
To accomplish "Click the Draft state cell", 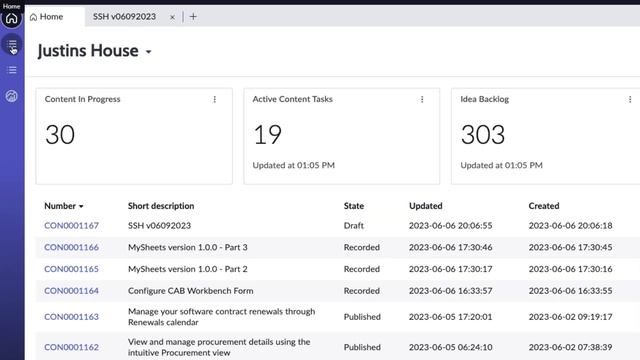I will [x=353, y=225].
